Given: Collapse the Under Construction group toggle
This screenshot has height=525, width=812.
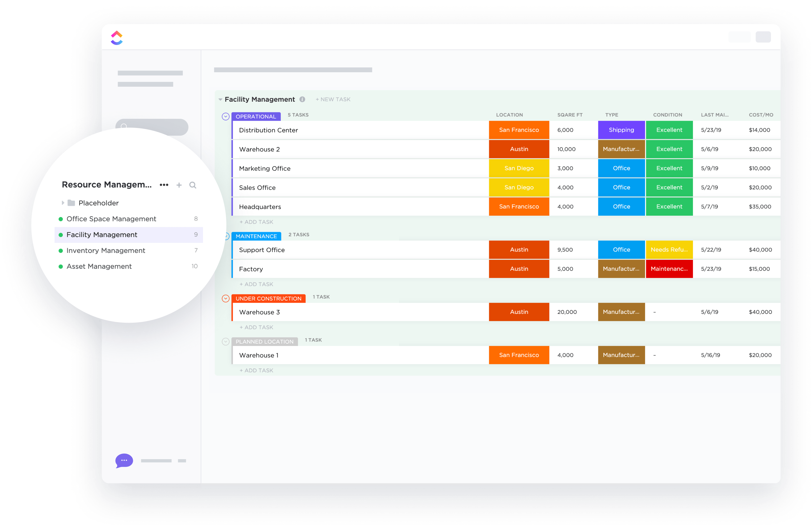Looking at the screenshot, I should point(225,299).
